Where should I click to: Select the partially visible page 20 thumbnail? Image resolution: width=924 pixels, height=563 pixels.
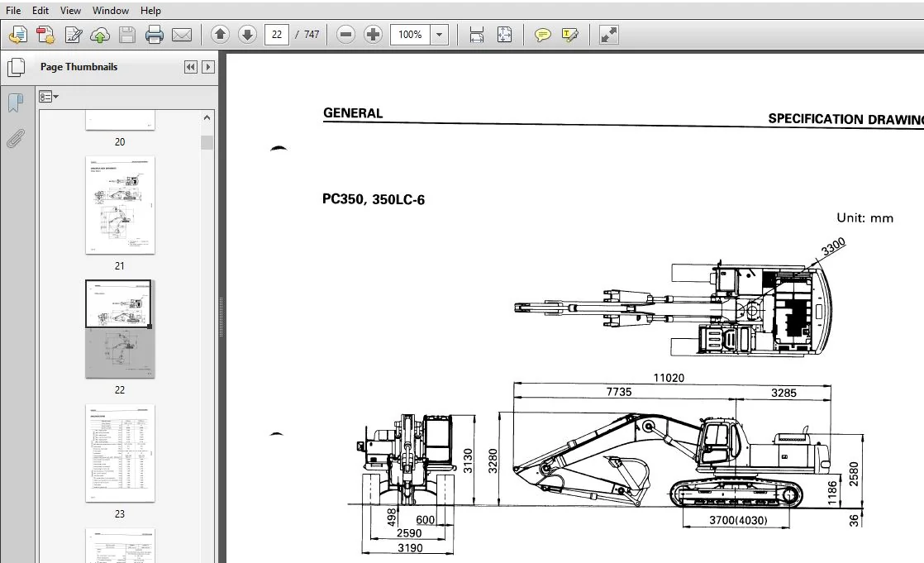[120, 120]
